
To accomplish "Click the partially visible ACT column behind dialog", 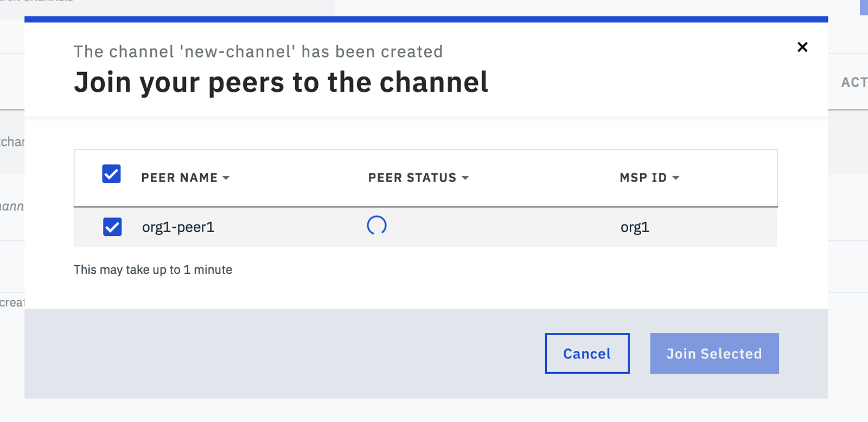I will pos(853,82).
